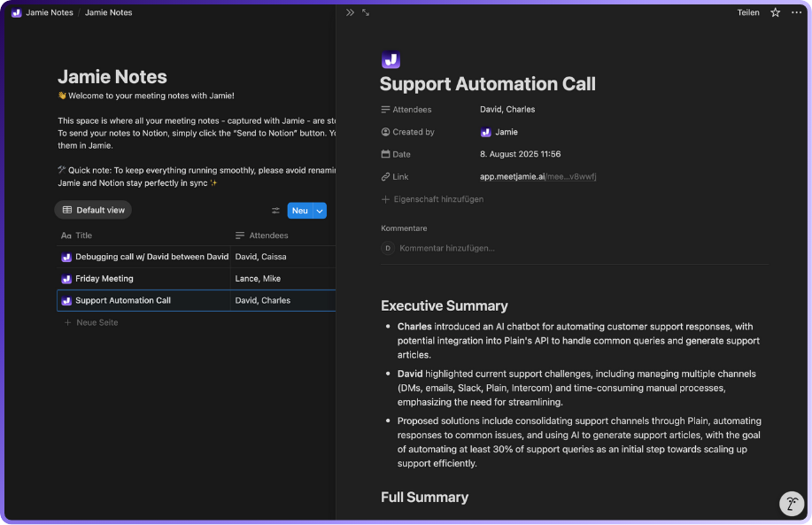Click the Jamie Notes database title

[x=112, y=77]
